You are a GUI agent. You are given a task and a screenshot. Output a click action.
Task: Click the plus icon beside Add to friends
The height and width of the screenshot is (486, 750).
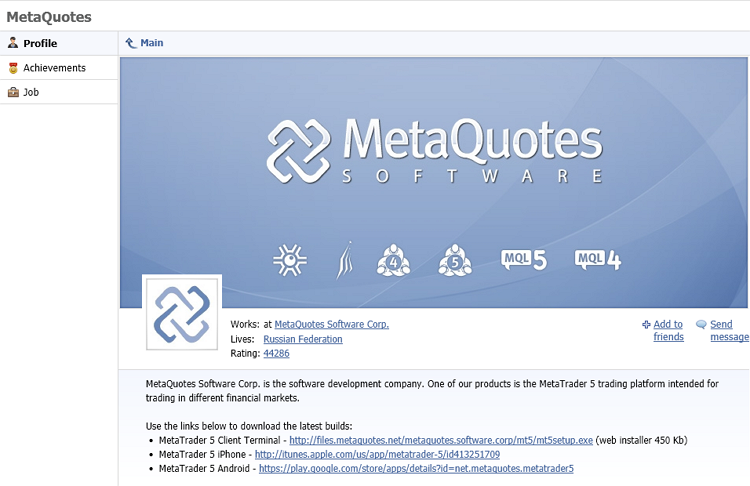[x=646, y=324]
